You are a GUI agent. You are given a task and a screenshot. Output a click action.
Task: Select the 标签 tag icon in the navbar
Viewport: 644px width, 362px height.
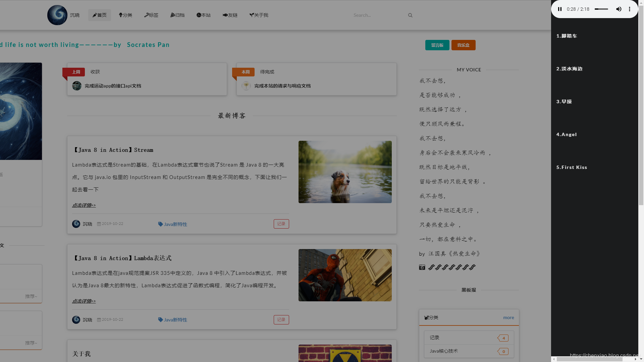147,15
